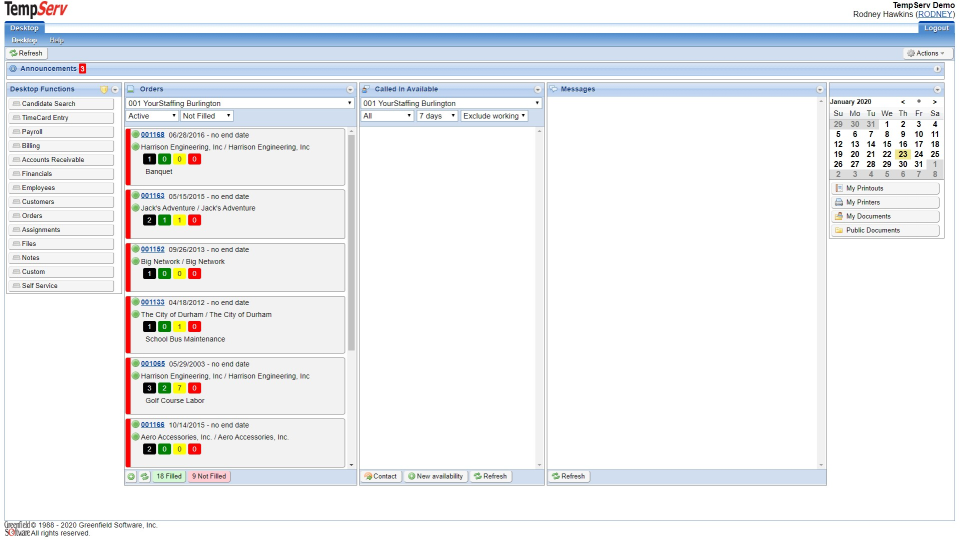Open My Documents
This screenshot has height=540, width=960.
pos(885,217)
